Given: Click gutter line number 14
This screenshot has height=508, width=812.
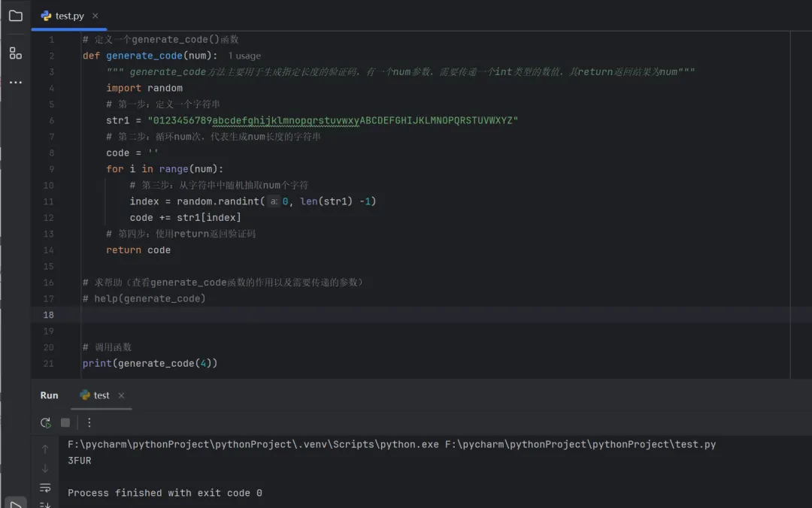Looking at the screenshot, I should tap(48, 250).
